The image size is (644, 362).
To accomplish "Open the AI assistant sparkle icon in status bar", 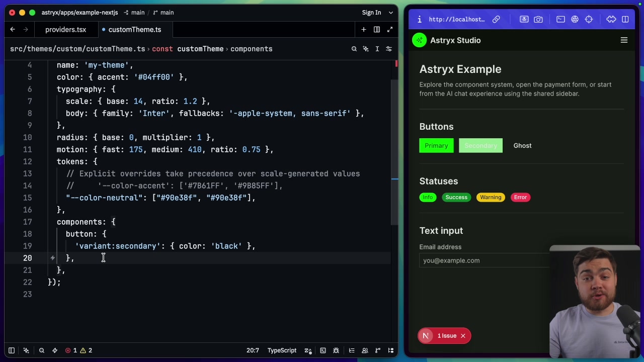I will point(26,350).
